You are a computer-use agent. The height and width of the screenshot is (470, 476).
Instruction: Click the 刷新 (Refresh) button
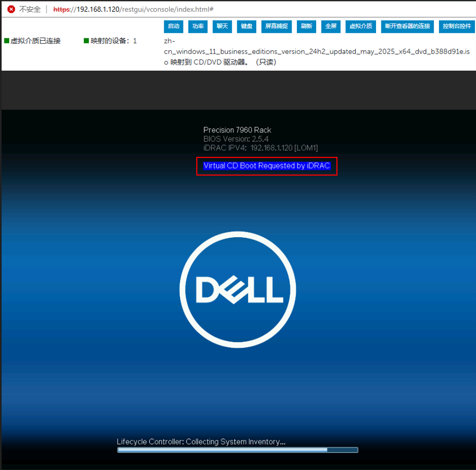pos(306,26)
